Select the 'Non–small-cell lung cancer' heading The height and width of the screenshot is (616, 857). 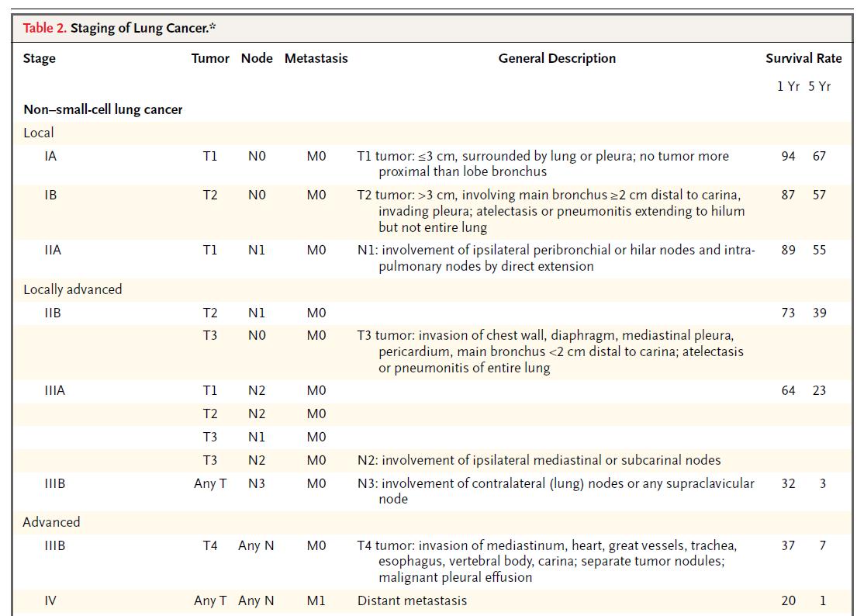pos(102,110)
